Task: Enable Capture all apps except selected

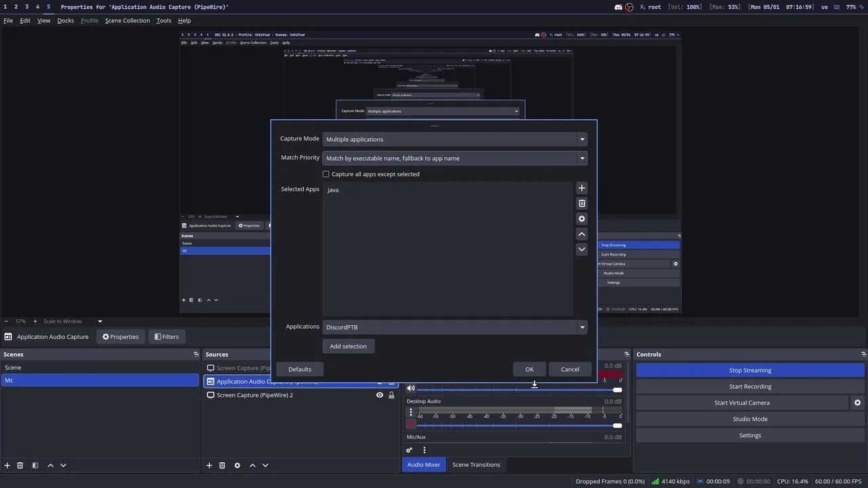Action: click(325, 174)
